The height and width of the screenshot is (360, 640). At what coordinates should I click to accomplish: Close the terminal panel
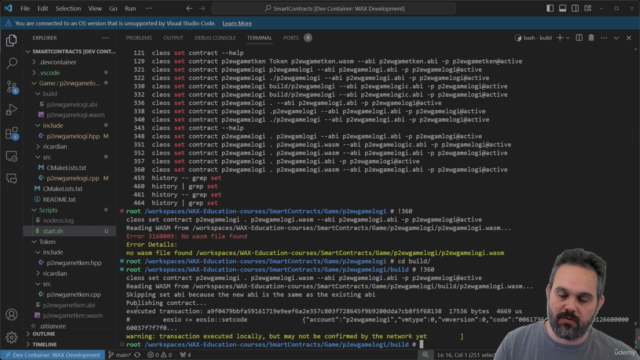click(x=629, y=38)
